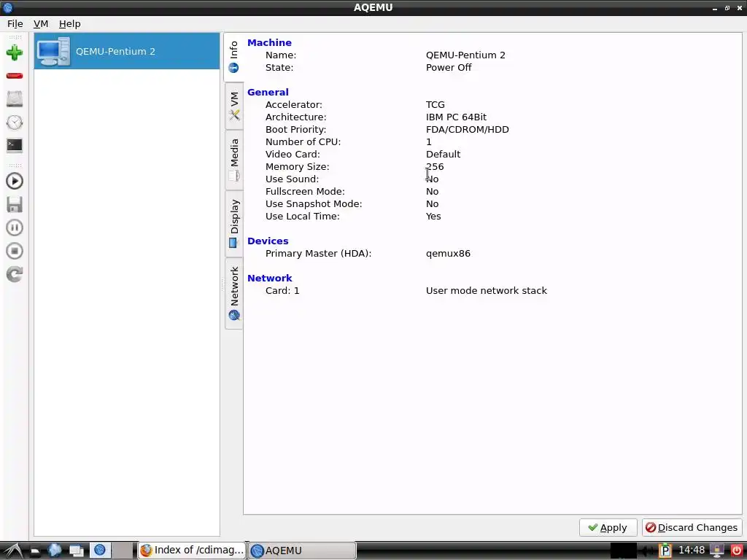The height and width of the screenshot is (560, 747).
Task: Open the taskbar start menu bird icon
Action: (13, 551)
